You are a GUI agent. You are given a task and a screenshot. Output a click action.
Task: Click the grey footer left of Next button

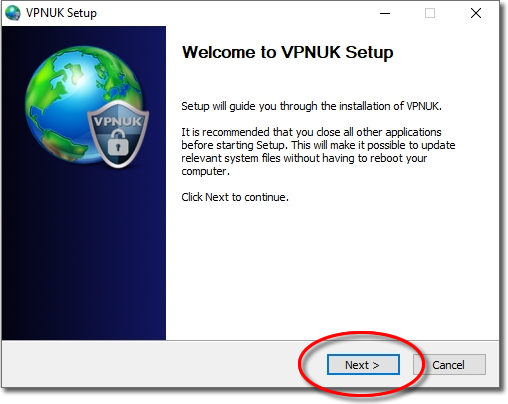(150, 364)
